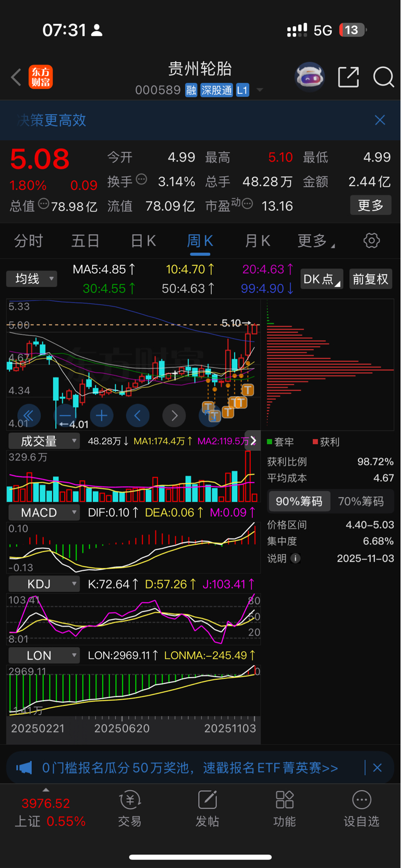Open 市盈 info icon
Image resolution: width=401 pixels, height=868 pixels.
pos(247,204)
